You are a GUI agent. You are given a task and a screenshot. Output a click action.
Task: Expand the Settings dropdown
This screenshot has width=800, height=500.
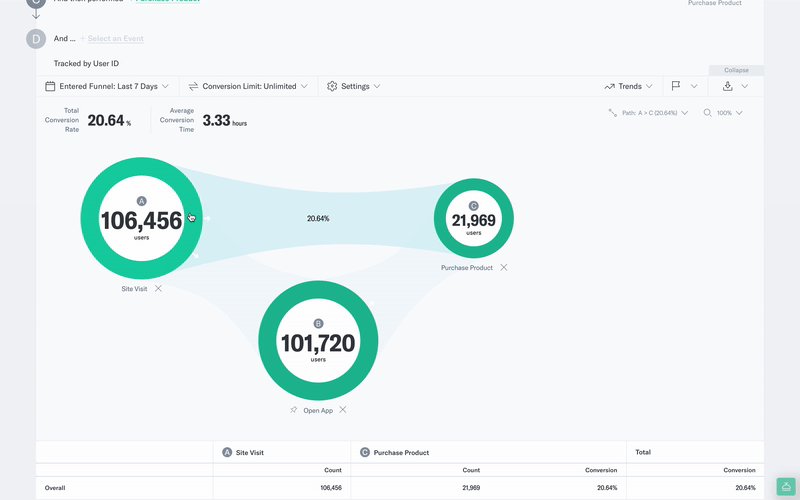[354, 86]
